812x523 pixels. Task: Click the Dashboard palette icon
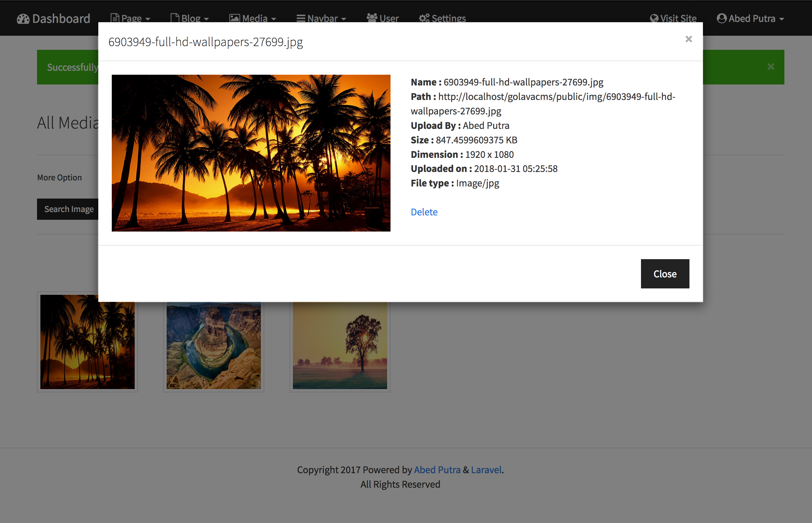(23, 19)
